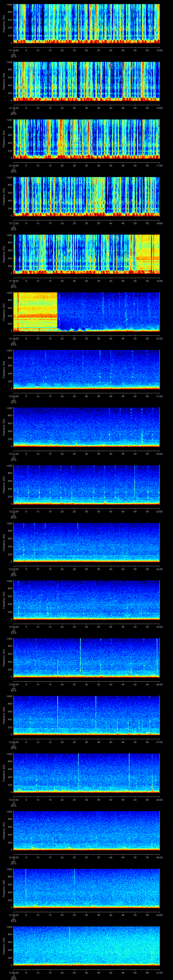Image resolution: width=173 pixels, height=980 pixels.
Task: Open the spectrogram panel starting at 13:28:00
Action: click(86, 831)
